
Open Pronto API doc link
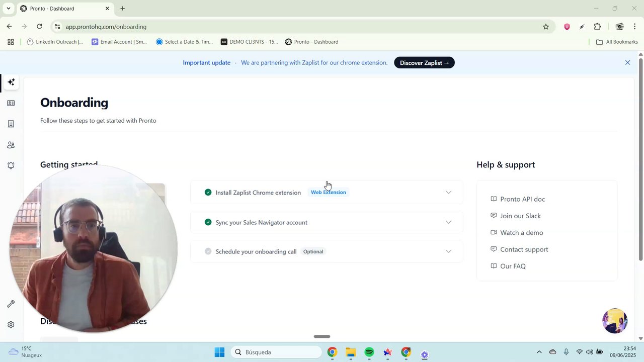[x=522, y=199]
